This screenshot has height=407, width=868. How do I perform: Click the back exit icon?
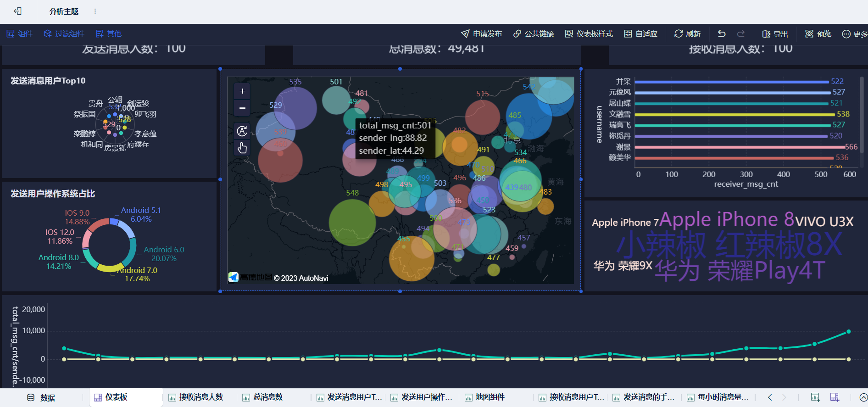(x=17, y=11)
